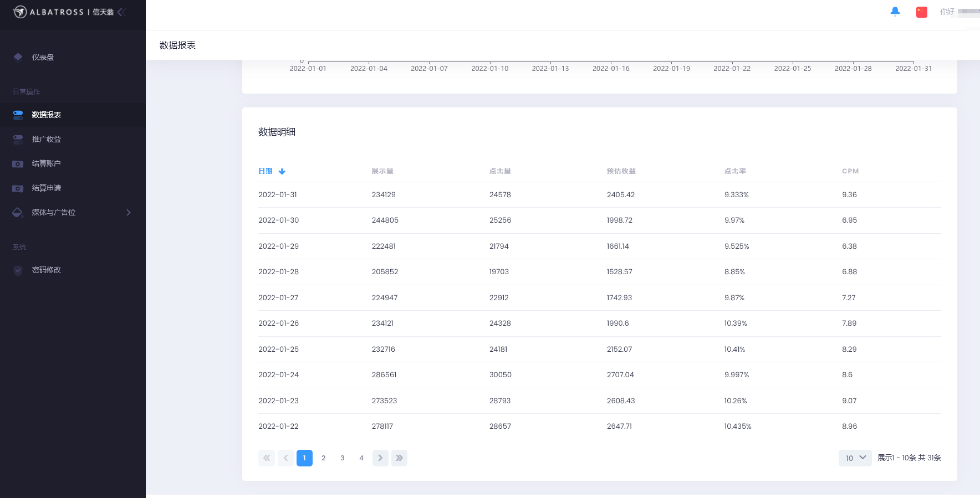The height and width of the screenshot is (498, 980).
Task: Go to page 2 of the table
Action: [323, 458]
